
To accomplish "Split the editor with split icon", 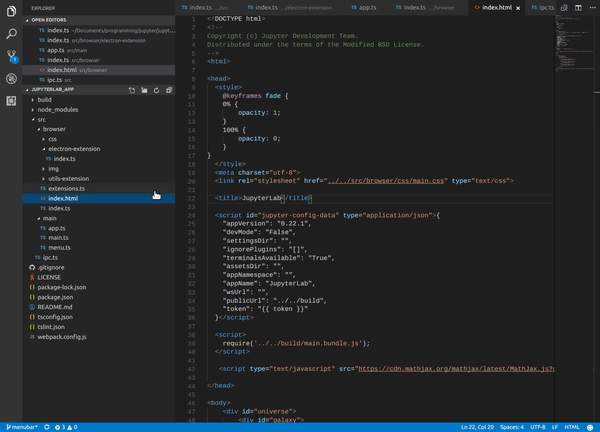I will point(578,8).
